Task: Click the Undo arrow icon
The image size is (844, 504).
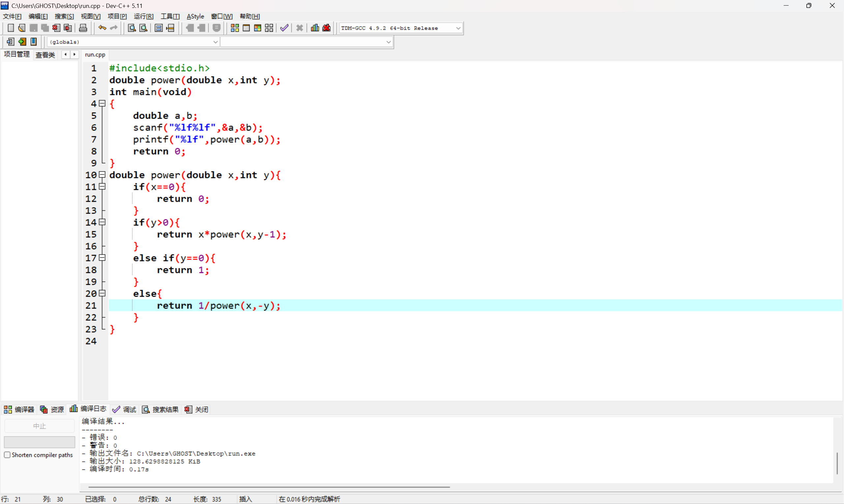Action: click(x=102, y=28)
